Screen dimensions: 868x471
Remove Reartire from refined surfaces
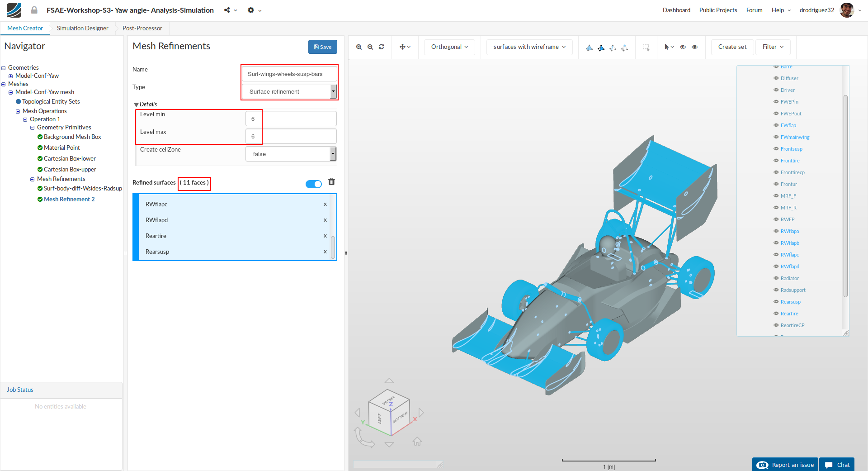325,236
